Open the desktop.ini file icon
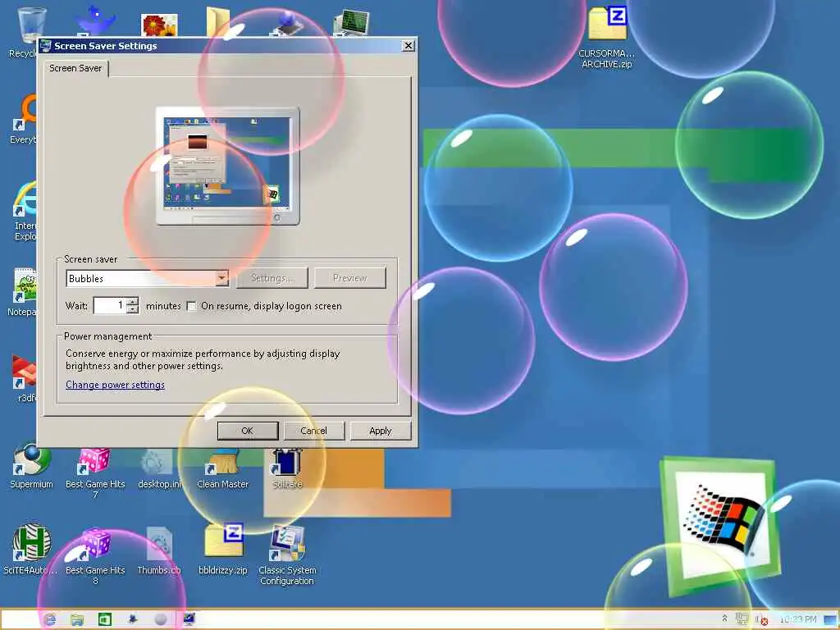 (x=159, y=468)
